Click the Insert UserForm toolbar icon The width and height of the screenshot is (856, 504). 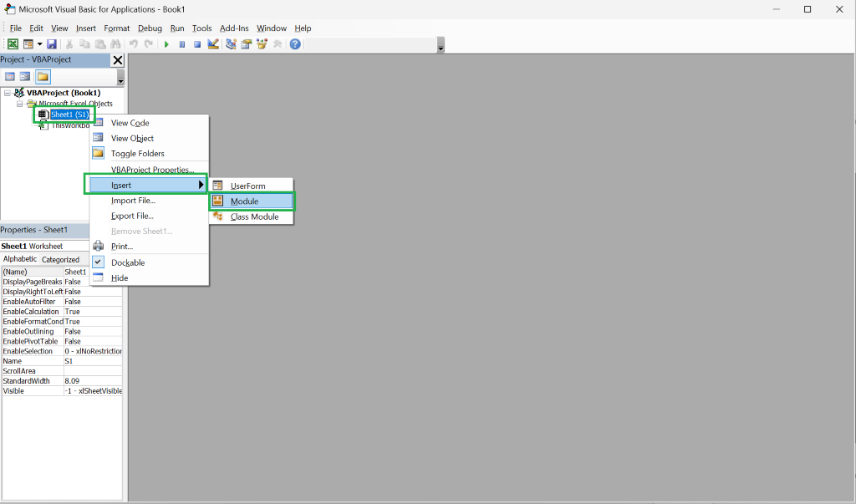pos(28,44)
